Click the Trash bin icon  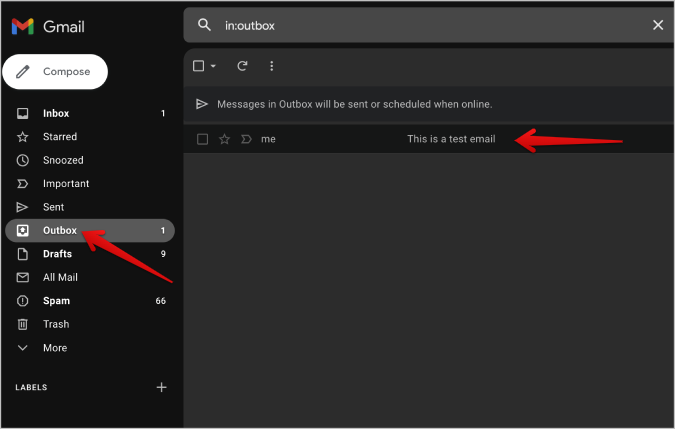click(x=22, y=324)
